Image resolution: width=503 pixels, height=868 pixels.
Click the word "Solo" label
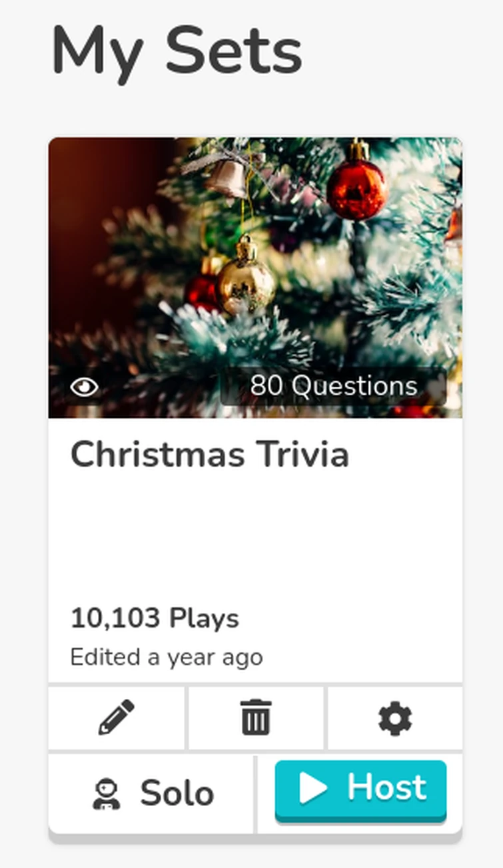177,793
